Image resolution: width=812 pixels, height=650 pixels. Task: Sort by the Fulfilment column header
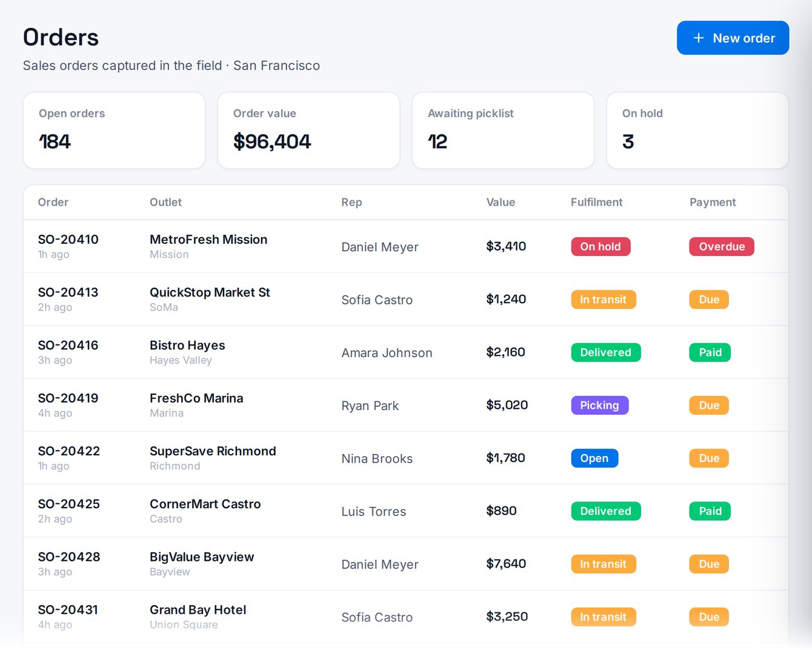coord(596,203)
